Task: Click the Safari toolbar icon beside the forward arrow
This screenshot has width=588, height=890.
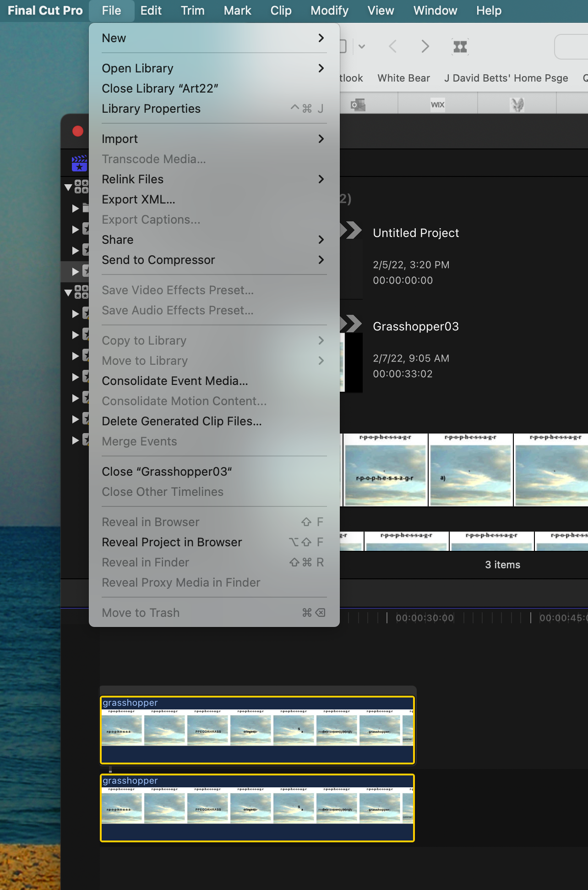Action: 460,46
